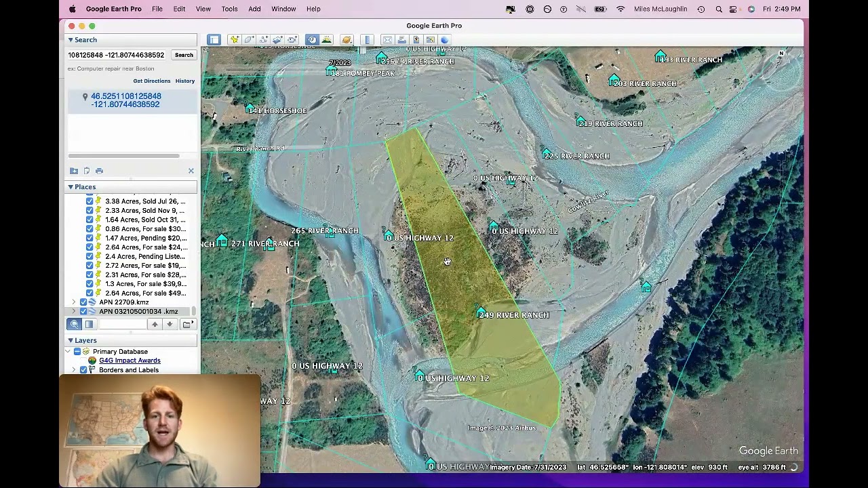Open the search History link

(185, 81)
